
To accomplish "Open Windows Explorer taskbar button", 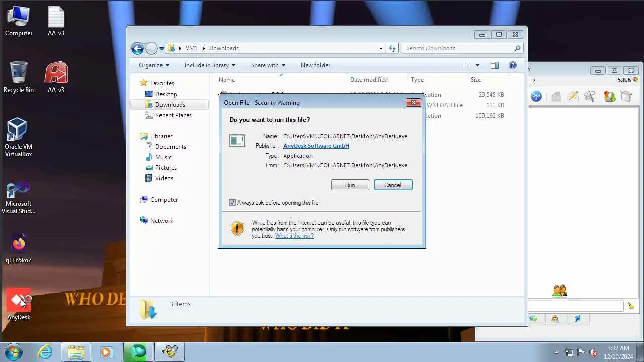I will click(x=76, y=352).
